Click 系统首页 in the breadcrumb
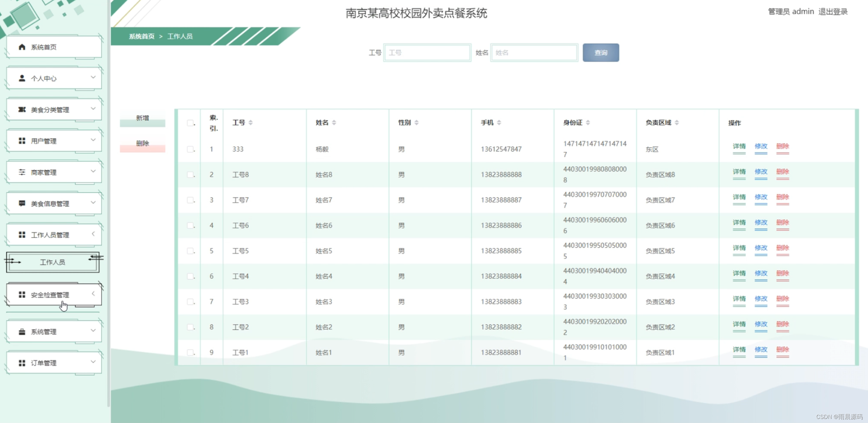Screen dimensions: 868x423 [x=141, y=36]
